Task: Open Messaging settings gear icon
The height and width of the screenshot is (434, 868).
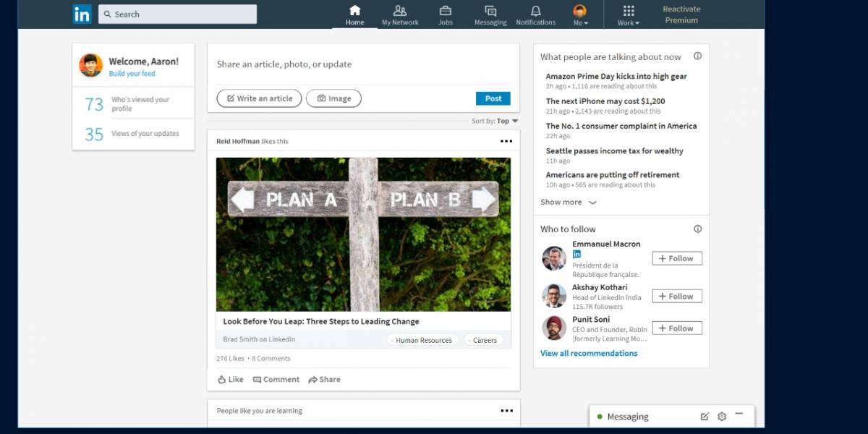Action: coord(722,417)
